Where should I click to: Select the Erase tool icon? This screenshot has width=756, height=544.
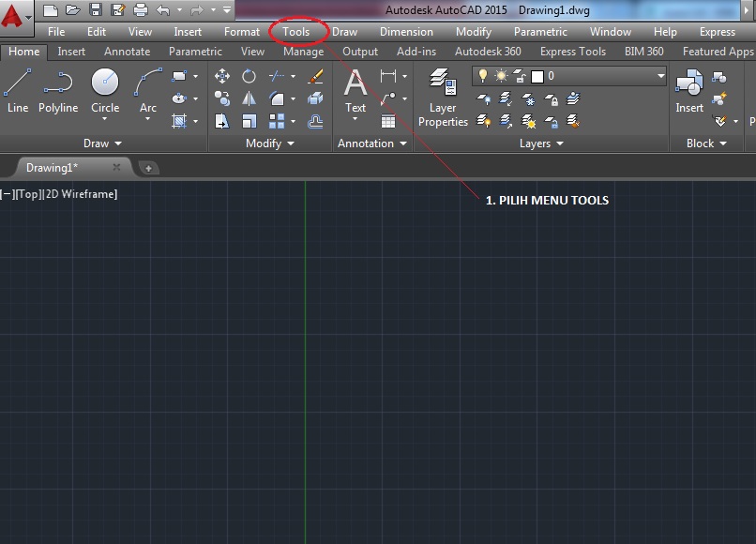tap(315, 76)
